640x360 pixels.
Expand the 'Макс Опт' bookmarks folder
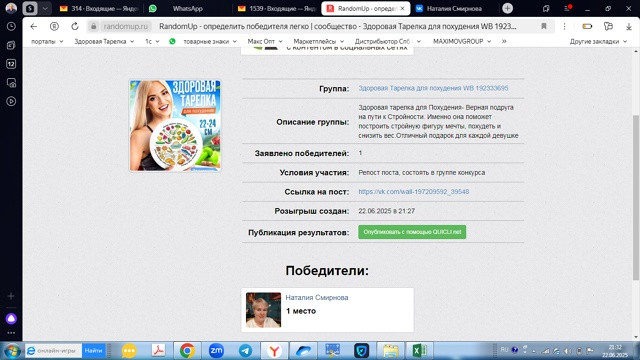point(265,41)
